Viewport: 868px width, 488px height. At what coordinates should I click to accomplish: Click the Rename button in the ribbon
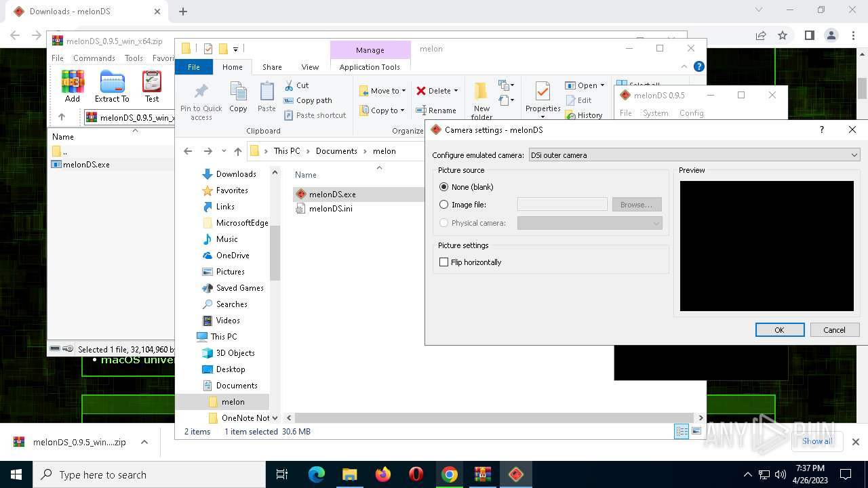[x=436, y=110]
